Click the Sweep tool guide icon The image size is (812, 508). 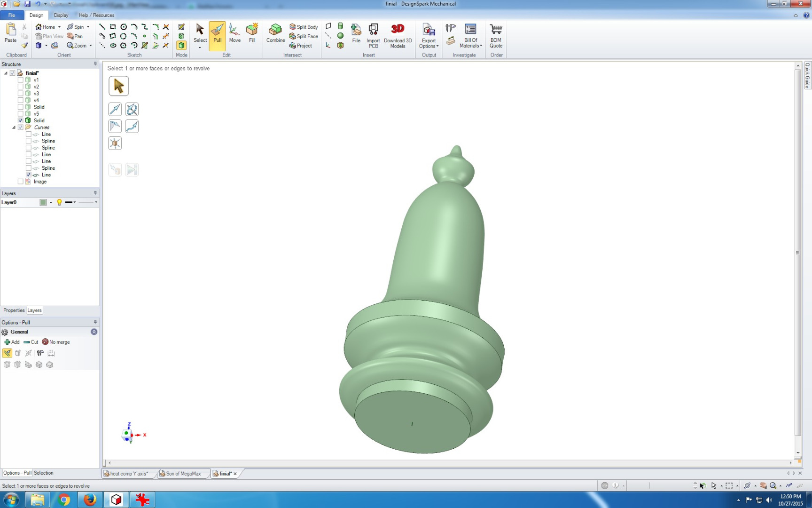coord(132,126)
